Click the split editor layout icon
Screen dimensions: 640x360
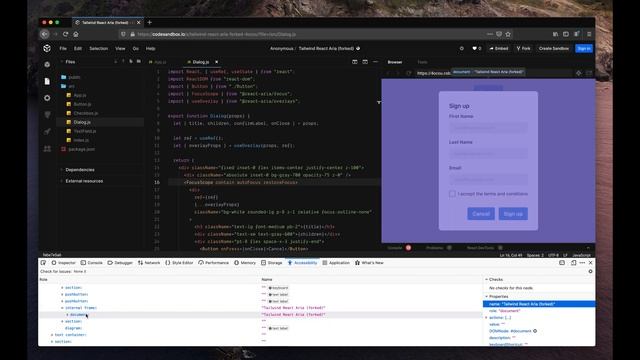coord(355,62)
